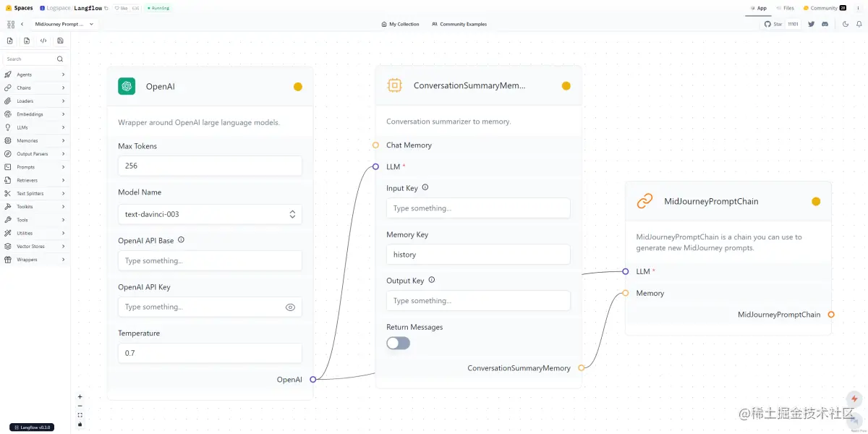Screen dimensions: 868x434
Task: Expand the Agents category
Action: point(35,75)
